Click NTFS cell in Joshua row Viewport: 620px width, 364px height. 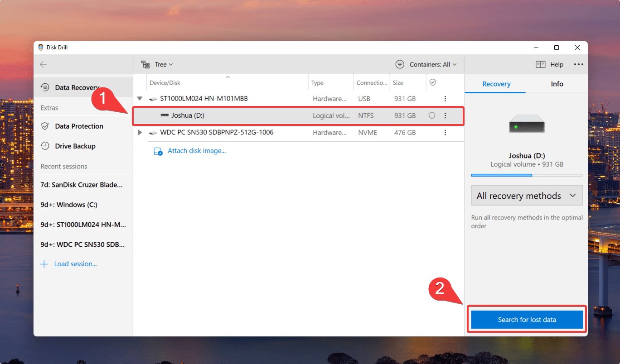pyautogui.click(x=365, y=115)
